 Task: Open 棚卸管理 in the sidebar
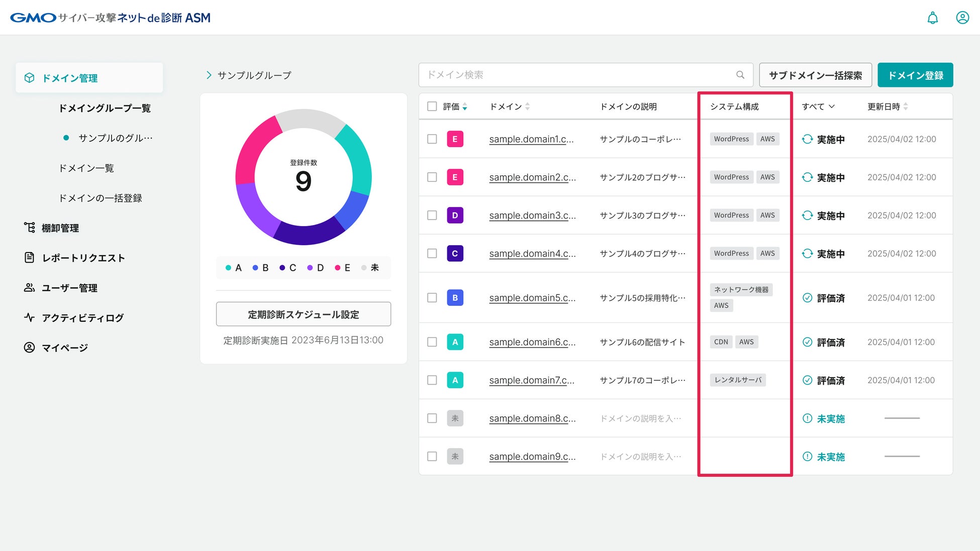pyautogui.click(x=60, y=228)
